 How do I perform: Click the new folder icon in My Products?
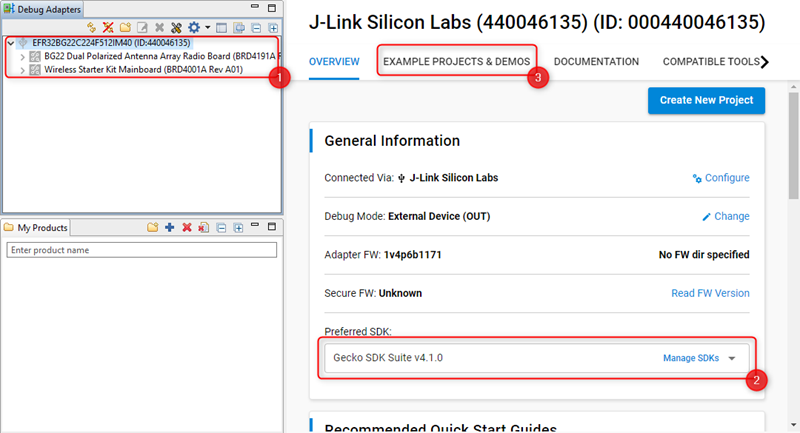[x=153, y=228]
